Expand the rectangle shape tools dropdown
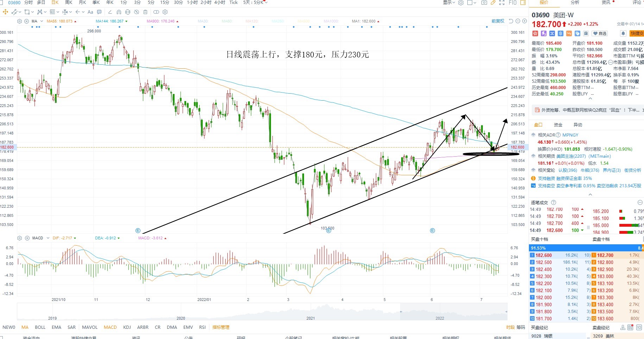This screenshot has height=339, width=644. pyautogui.click(x=32, y=12)
